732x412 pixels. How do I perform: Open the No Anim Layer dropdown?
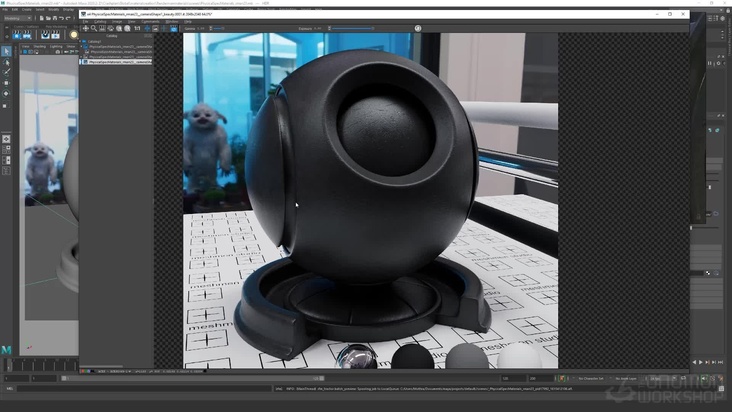pos(627,378)
